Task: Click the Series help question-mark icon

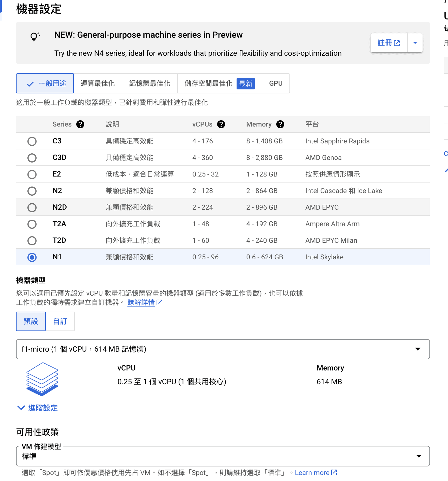Action: [x=80, y=124]
